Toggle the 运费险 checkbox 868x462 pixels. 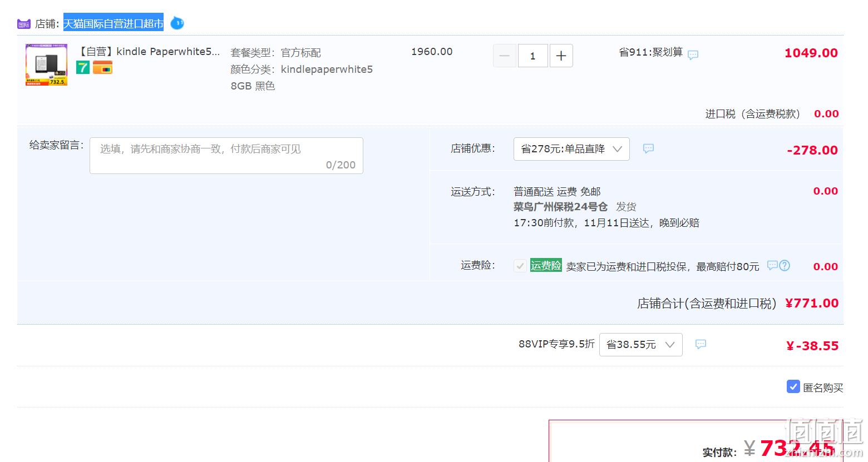[520, 266]
